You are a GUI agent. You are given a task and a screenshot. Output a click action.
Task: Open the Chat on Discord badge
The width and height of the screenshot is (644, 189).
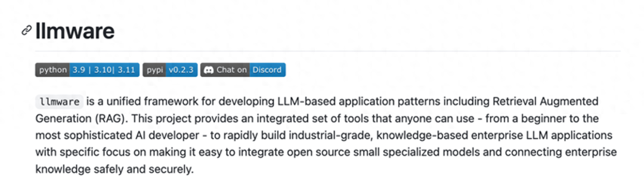(x=243, y=70)
